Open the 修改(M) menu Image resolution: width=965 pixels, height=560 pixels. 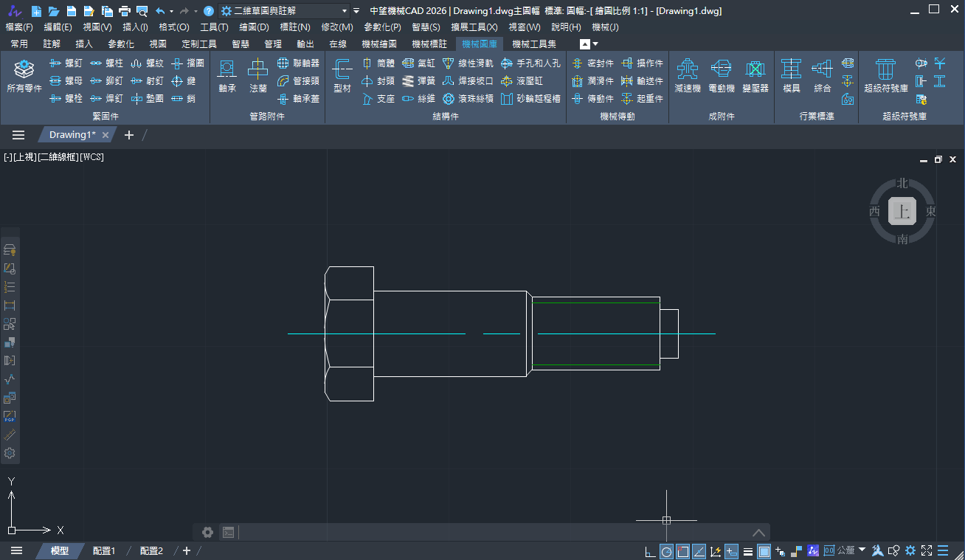(x=336, y=27)
